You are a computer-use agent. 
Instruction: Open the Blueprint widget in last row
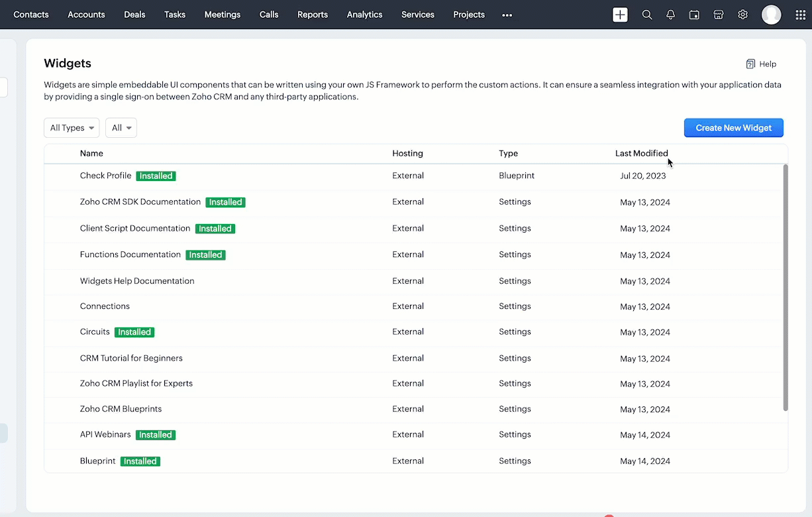click(98, 461)
